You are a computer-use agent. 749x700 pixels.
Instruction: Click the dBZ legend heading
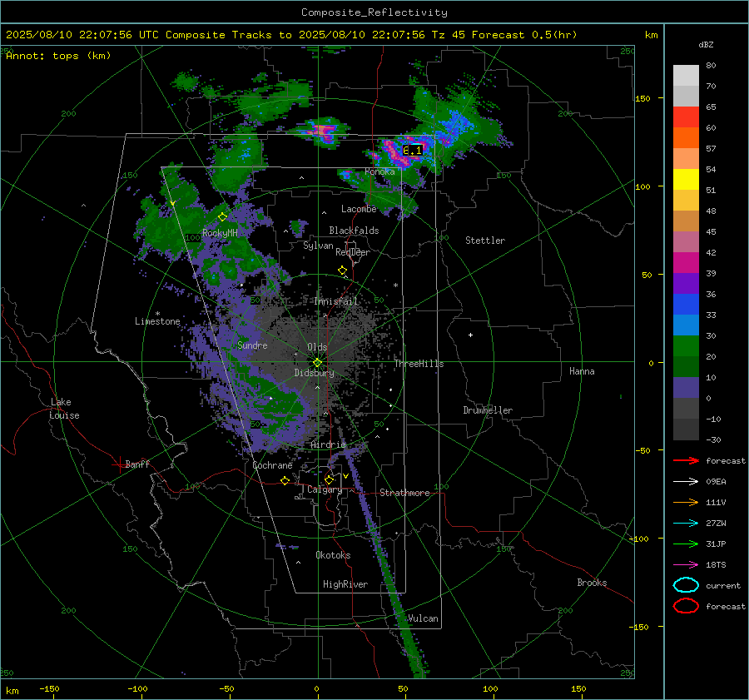(x=706, y=44)
